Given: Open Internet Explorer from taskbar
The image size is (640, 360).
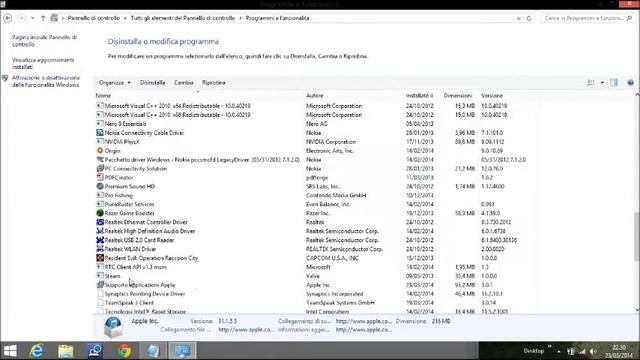Looking at the screenshot, I should tap(37, 351).
